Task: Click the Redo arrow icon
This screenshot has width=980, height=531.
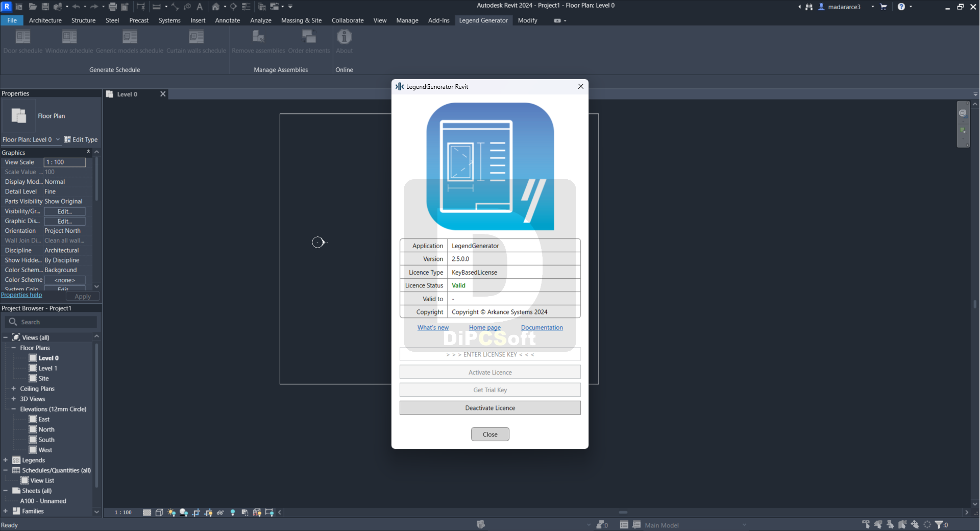Action: [x=94, y=7]
